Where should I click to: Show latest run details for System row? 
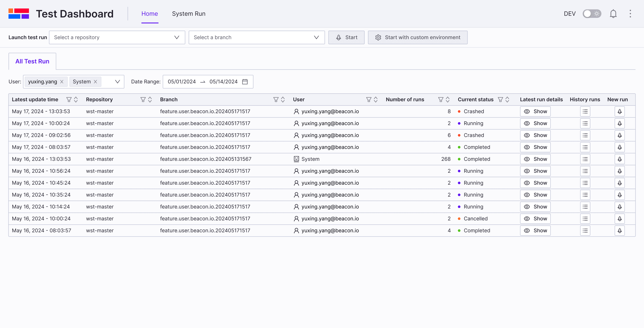(535, 159)
